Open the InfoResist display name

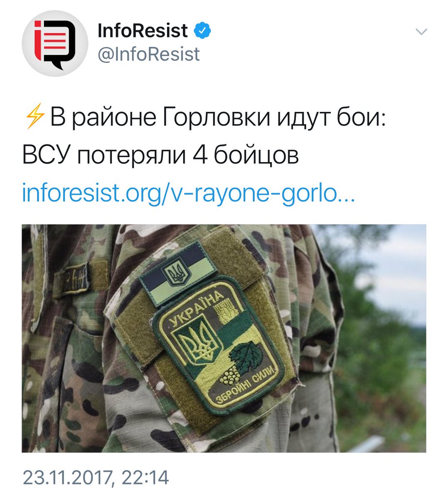tap(143, 31)
